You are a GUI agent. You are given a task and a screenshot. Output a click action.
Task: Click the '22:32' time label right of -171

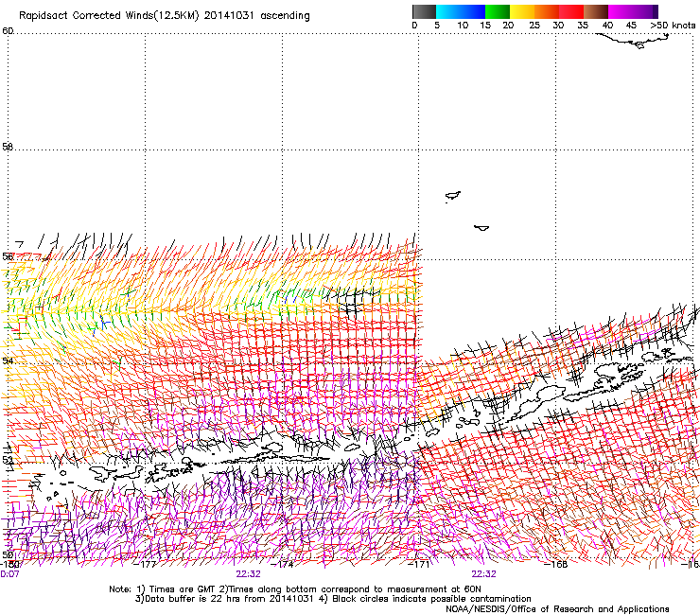pyautogui.click(x=484, y=574)
